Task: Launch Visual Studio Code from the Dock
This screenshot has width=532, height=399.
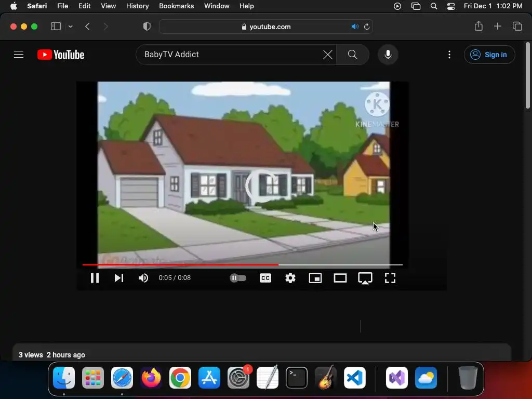Action: click(x=354, y=378)
